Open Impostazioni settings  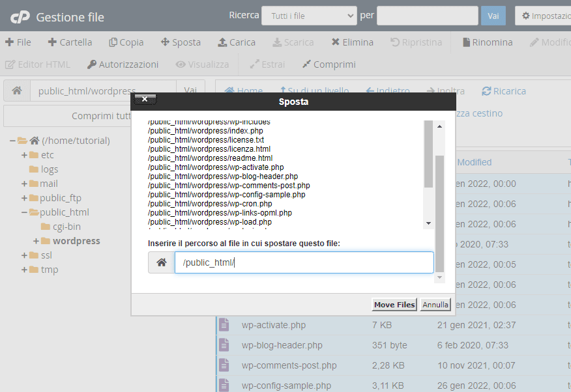point(545,16)
